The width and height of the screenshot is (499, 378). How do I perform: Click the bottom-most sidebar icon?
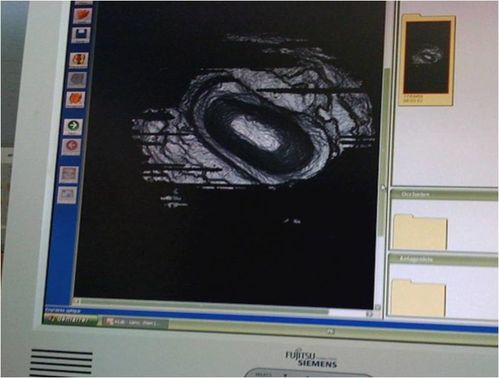(x=67, y=195)
